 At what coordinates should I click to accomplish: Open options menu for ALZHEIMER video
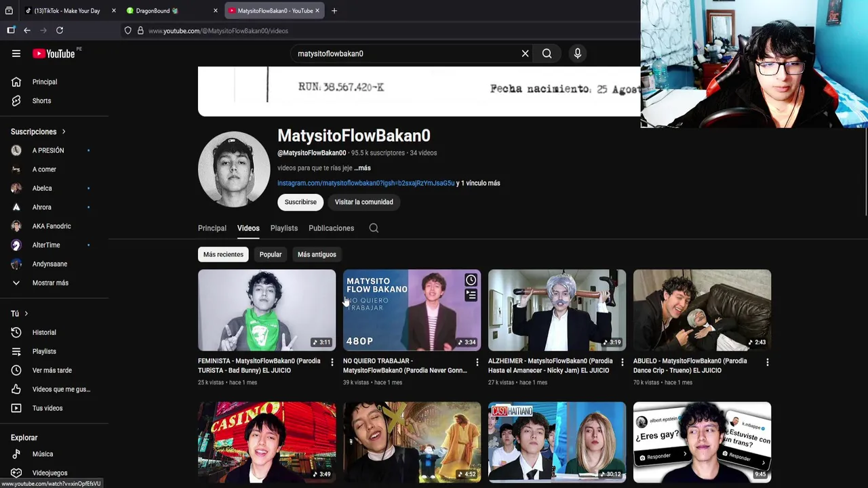[x=622, y=363]
